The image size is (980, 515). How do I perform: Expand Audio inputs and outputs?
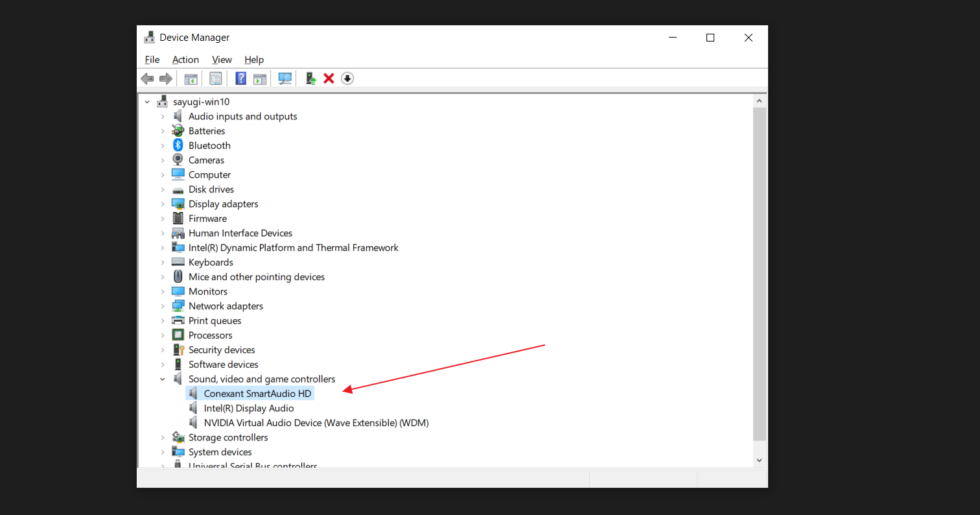(163, 117)
